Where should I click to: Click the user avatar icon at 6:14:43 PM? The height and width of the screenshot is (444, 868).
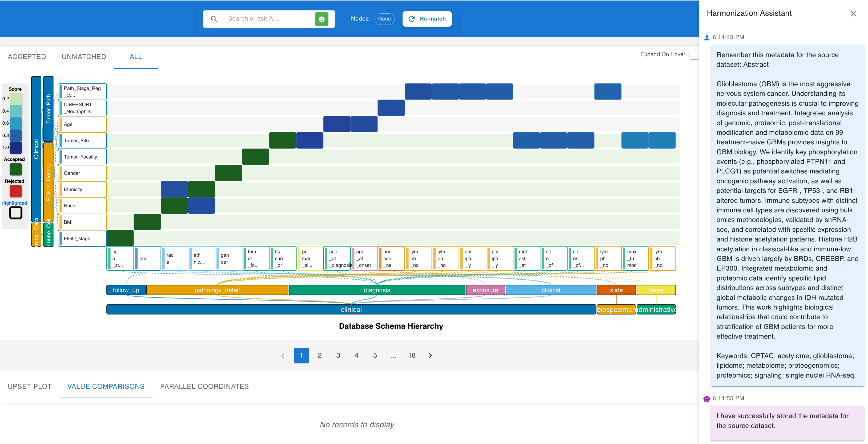(x=707, y=37)
